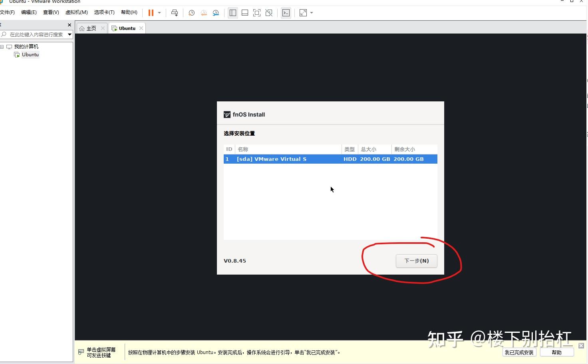Viewport: 588px width, 364px height.
Task: Click the 下一步(N) button
Action: (416, 261)
